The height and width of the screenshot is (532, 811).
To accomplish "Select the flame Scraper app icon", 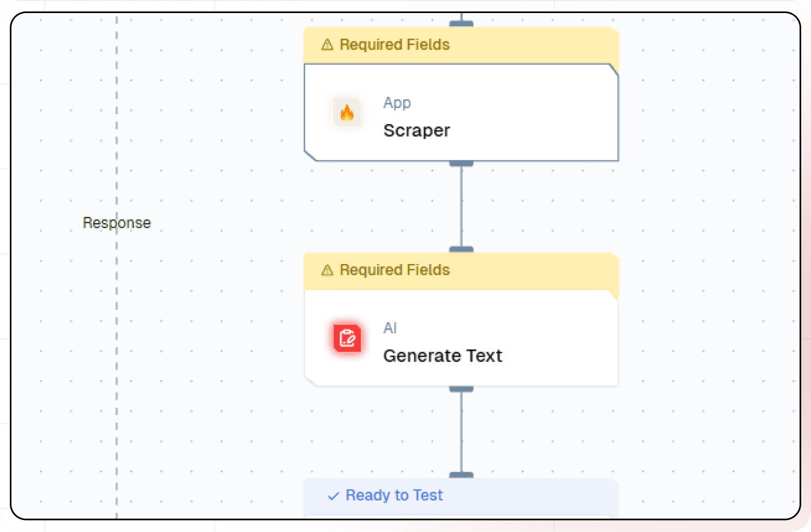I will tap(347, 113).
